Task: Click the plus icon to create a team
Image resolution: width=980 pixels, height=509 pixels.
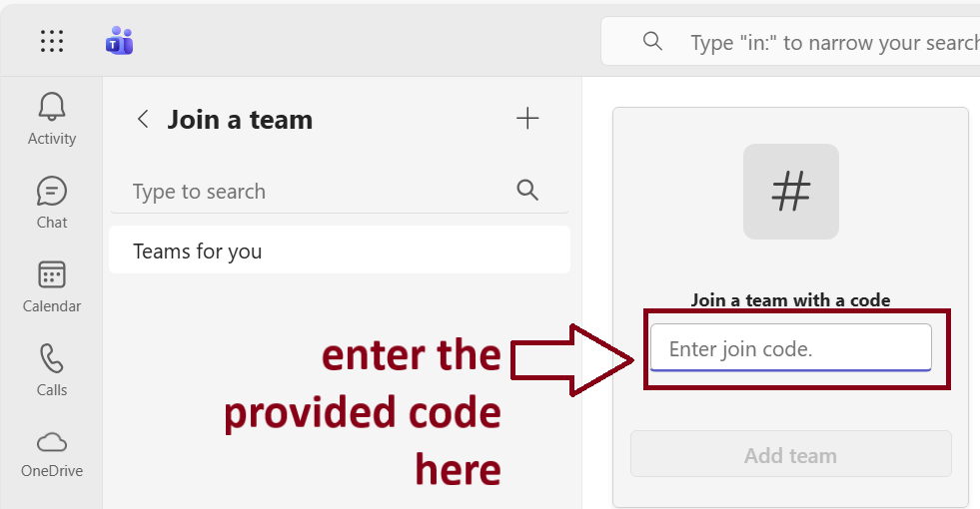Action: tap(527, 118)
